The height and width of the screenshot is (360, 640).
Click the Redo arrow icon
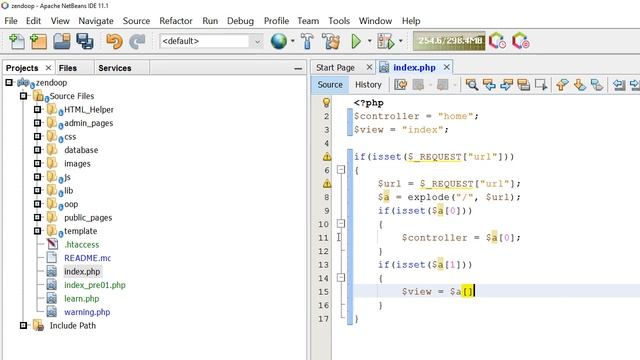(x=137, y=41)
